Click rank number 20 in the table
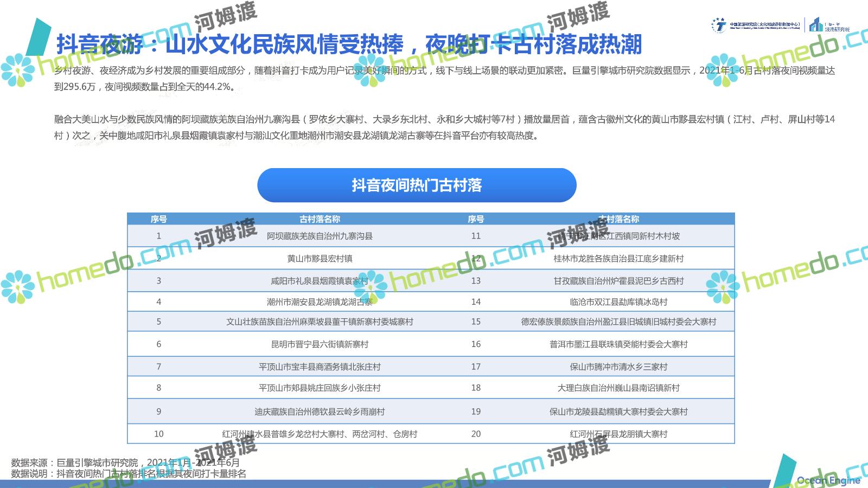This screenshot has width=868, height=488. 476,434
